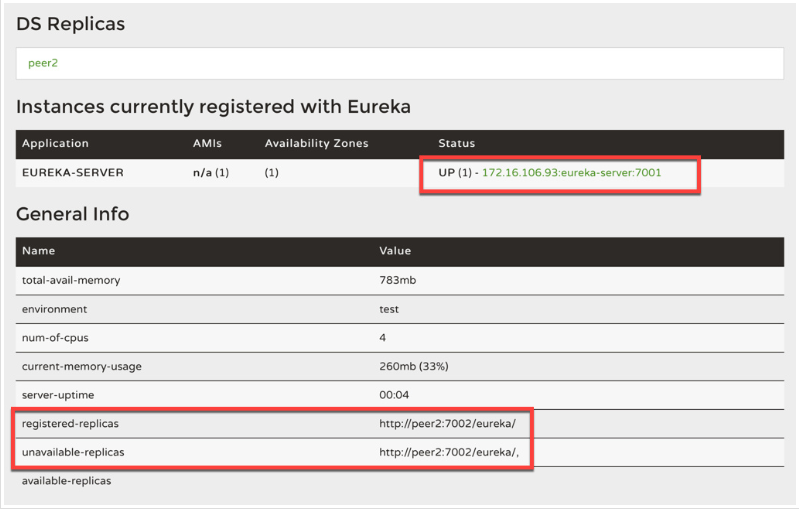799x512 pixels.
Task: Open the peer2 replica link
Action: tap(43, 63)
